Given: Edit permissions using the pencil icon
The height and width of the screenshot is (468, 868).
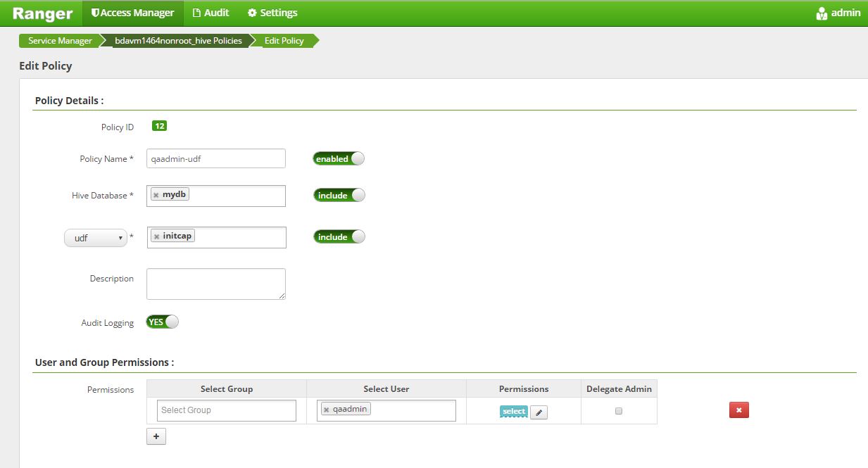Looking at the screenshot, I should (x=539, y=412).
